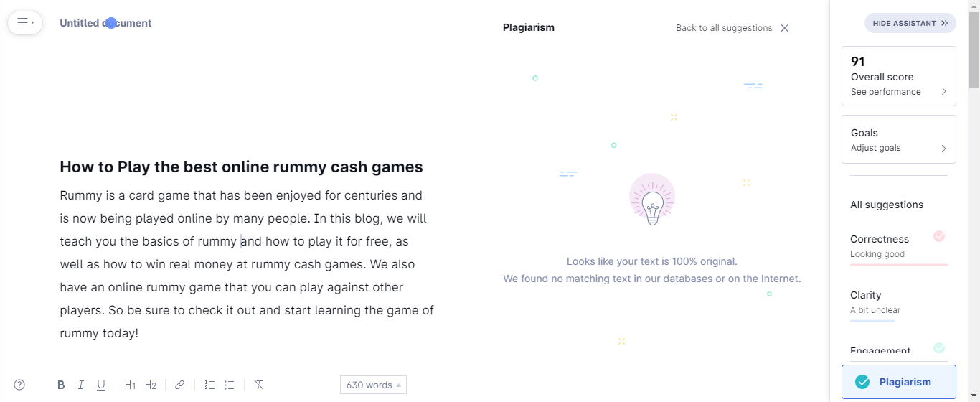Create a numbered list

click(209, 385)
